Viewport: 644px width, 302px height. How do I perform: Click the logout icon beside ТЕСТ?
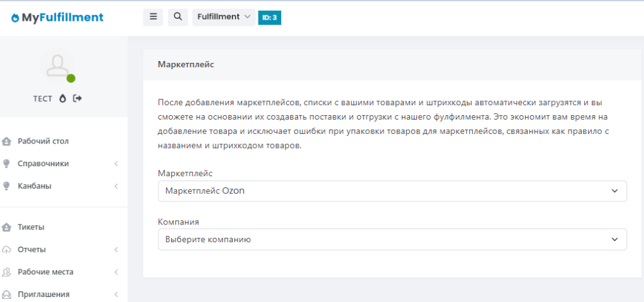(78, 98)
